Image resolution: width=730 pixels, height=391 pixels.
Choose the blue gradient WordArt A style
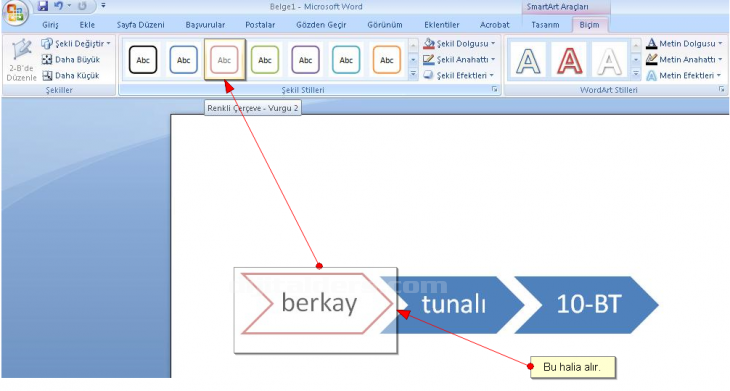[528, 60]
